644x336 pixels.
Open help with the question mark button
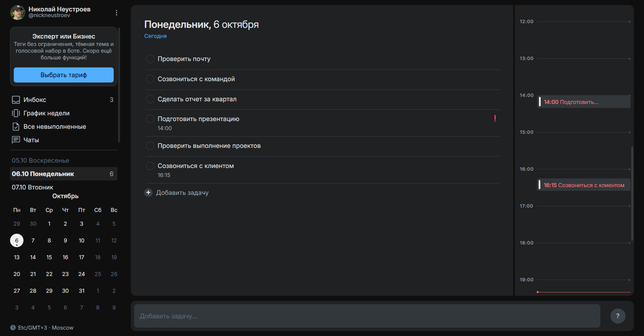618,316
